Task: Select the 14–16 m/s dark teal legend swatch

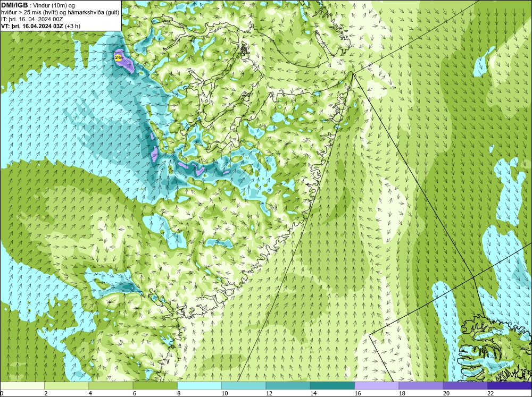Action: click(332, 386)
